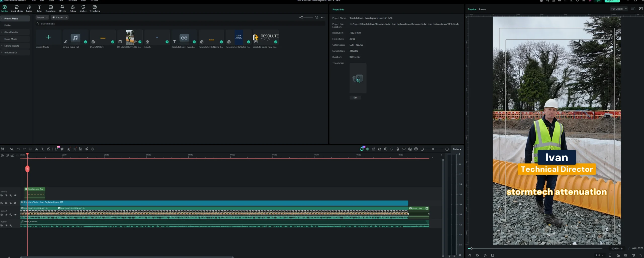This screenshot has width=644, height=258.
Task: Click the timeline track settings gear icon
Action: pyautogui.click(x=2, y=156)
